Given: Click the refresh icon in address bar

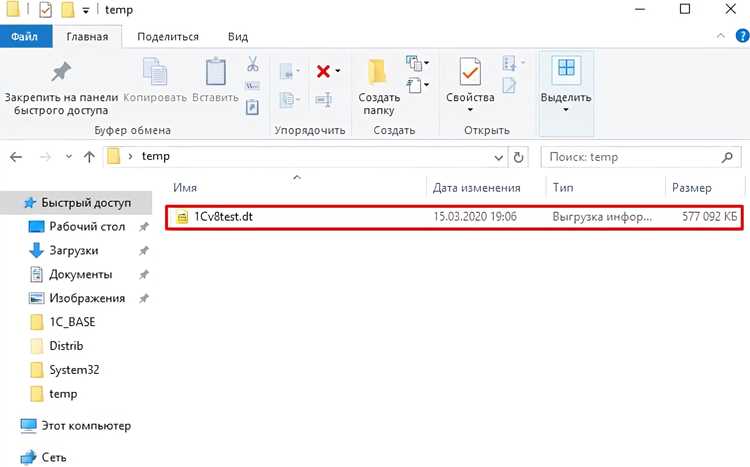Looking at the screenshot, I should tap(518, 157).
